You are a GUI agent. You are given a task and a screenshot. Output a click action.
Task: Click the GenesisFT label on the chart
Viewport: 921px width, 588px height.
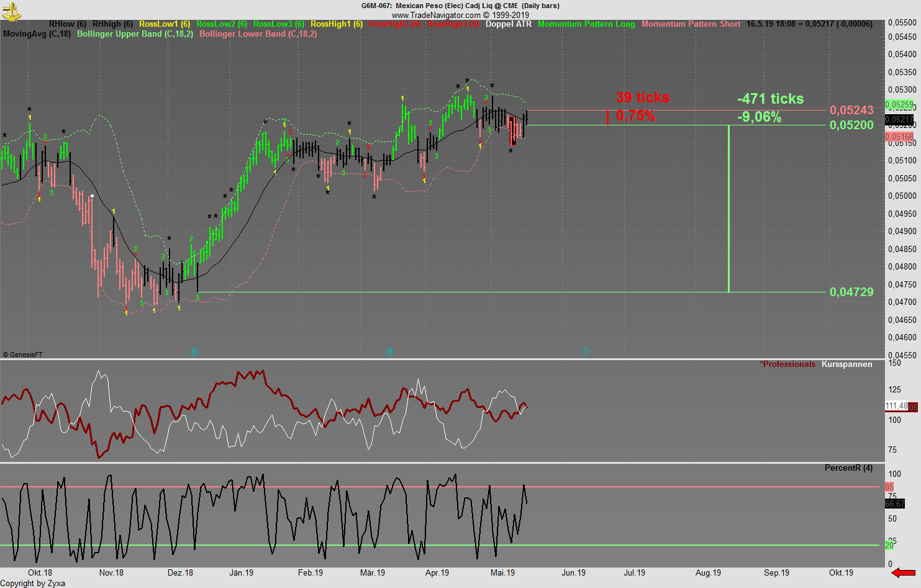click(24, 354)
